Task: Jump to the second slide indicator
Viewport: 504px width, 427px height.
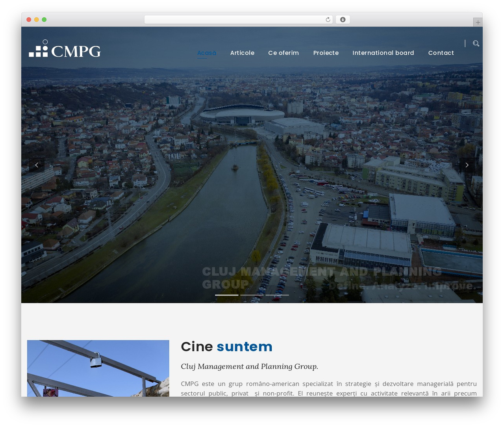Action: [252, 295]
